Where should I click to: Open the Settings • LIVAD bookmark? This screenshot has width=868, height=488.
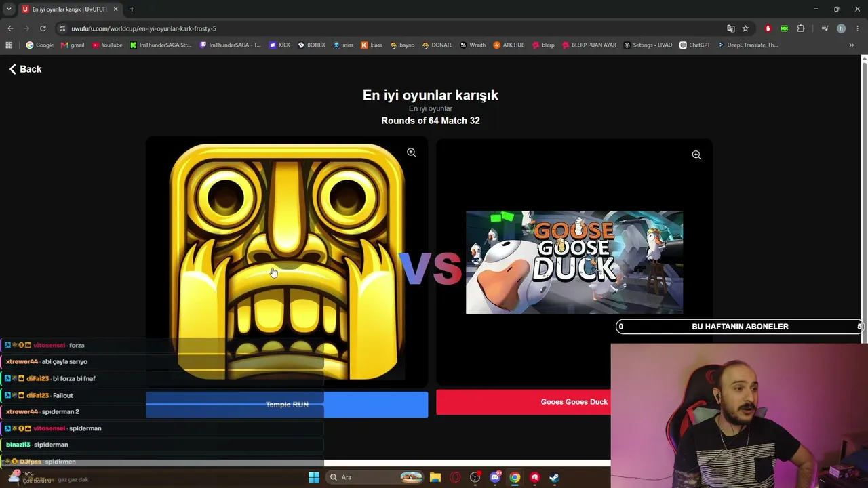click(x=648, y=45)
